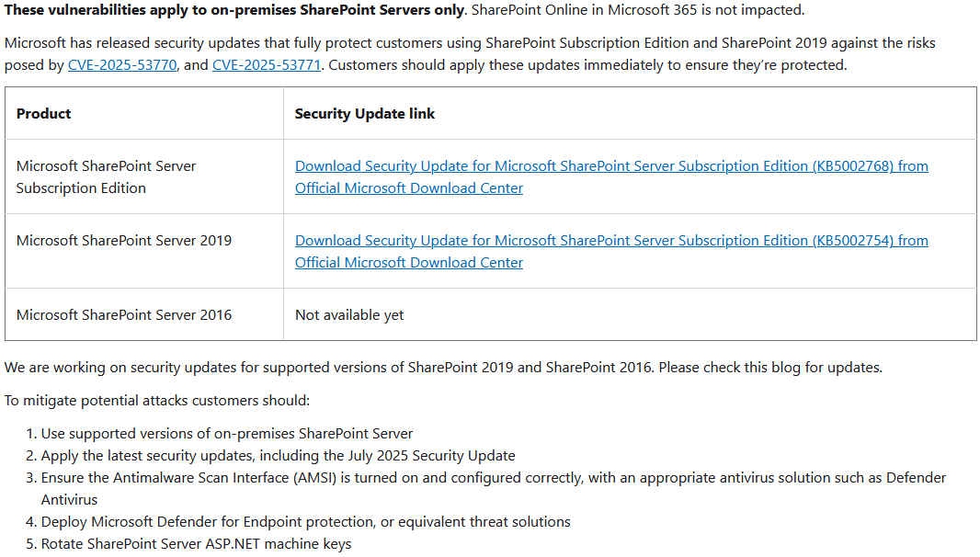
Task: Click the Security Update link column header
Action: pyautogui.click(x=365, y=114)
